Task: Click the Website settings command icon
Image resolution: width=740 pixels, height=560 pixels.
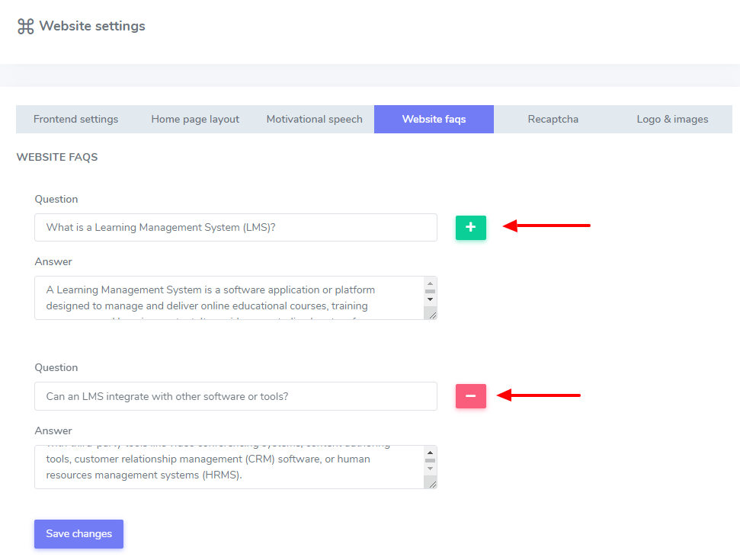Action: point(26,27)
